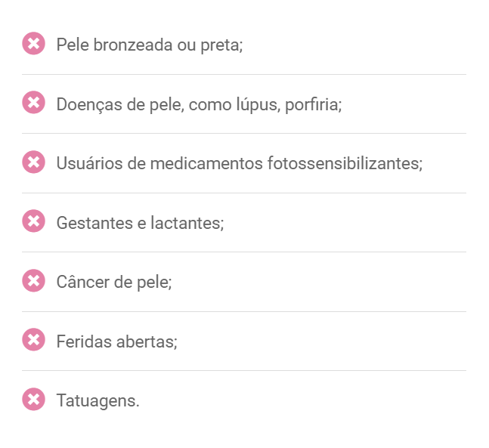This screenshot has width=489, height=448.
Task: Click the 'Câncer de pele;' text
Action: pos(114,283)
